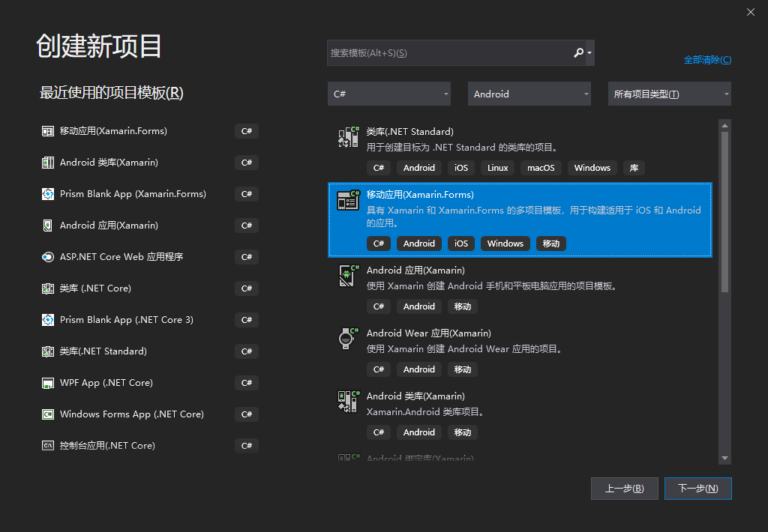Click the iOS tag under 类库(.NET Standard) result
768x532 pixels.
(461, 168)
